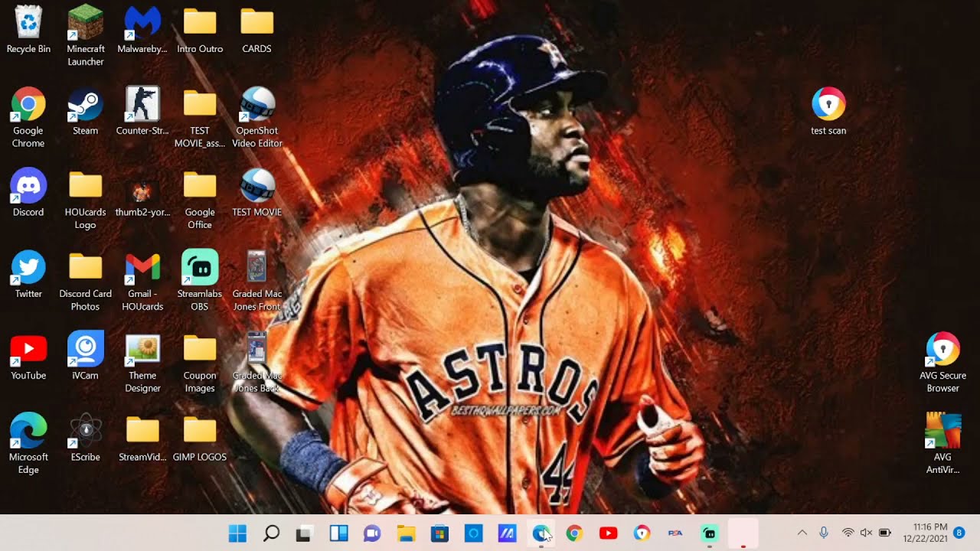
Task: Open Teams Chat from the taskbar
Action: coord(372,533)
